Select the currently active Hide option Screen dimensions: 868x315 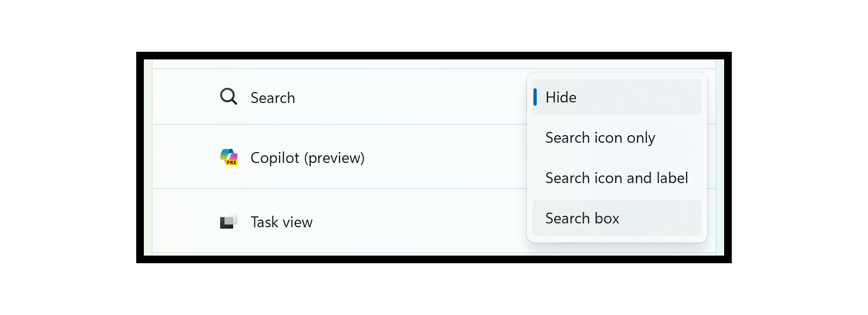point(560,97)
